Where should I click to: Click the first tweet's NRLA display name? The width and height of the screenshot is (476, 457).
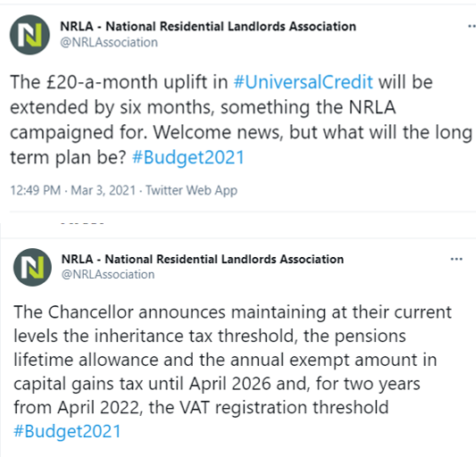click(208, 27)
